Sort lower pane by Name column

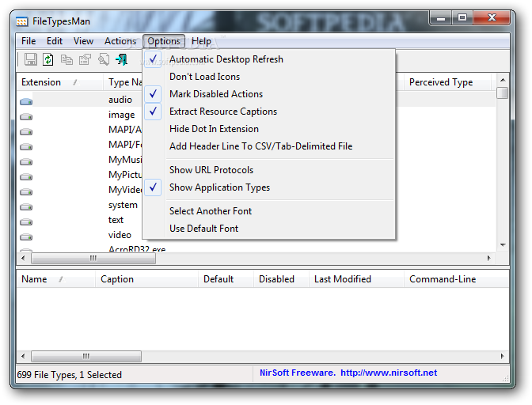[x=56, y=279]
